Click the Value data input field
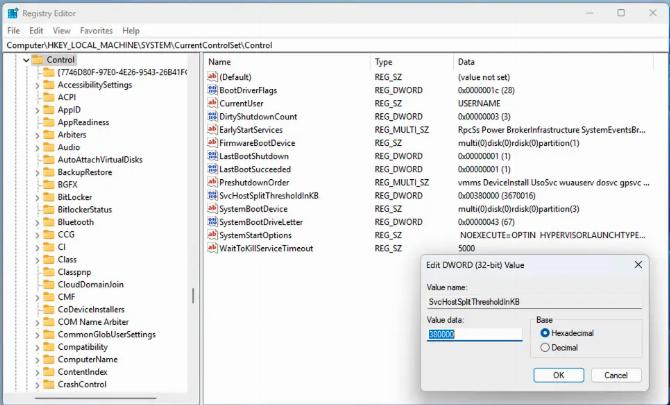This screenshot has height=405, width=670. [x=474, y=334]
